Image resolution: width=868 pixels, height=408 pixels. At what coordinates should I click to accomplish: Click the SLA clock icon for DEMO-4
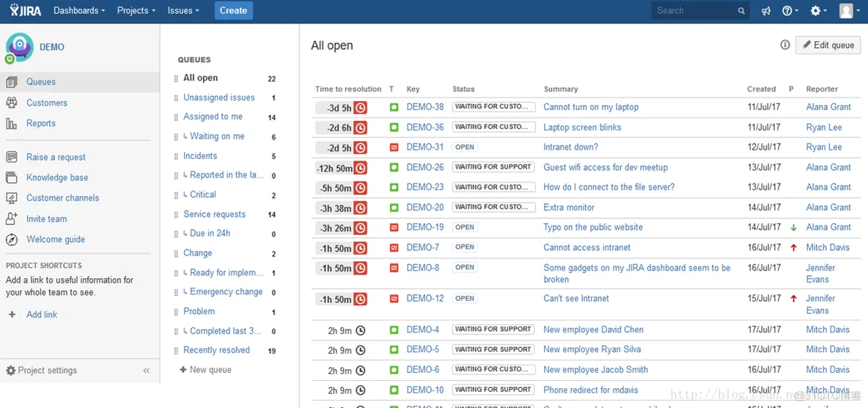coord(361,330)
